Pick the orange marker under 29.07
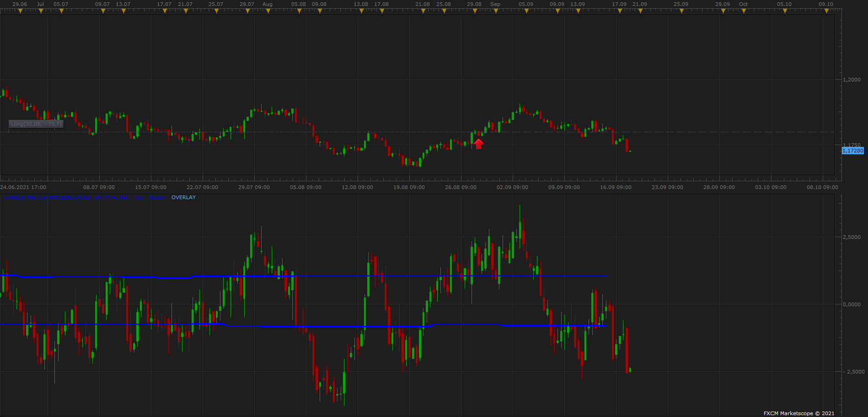Image resolution: width=868 pixels, height=417 pixels. click(x=247, y=11)
